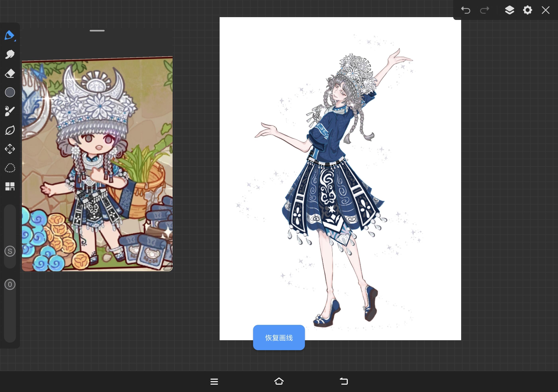Screen dimensions: 558x392
Task: Click the 恢复画线 button
Action: (x=279, y=338)
